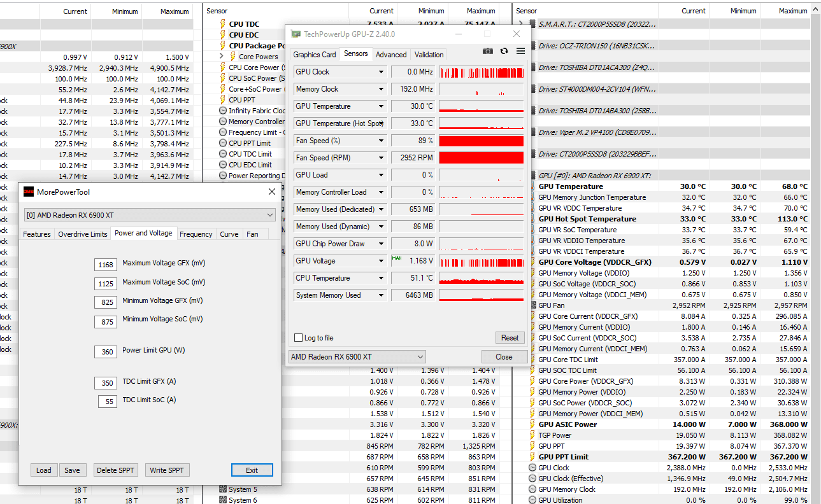The width and height of the screenshot is (821, 504).
Task: Click the lightning icon beside GPU Memory Power (VDDIO)
Action: (x=532, y=392)
